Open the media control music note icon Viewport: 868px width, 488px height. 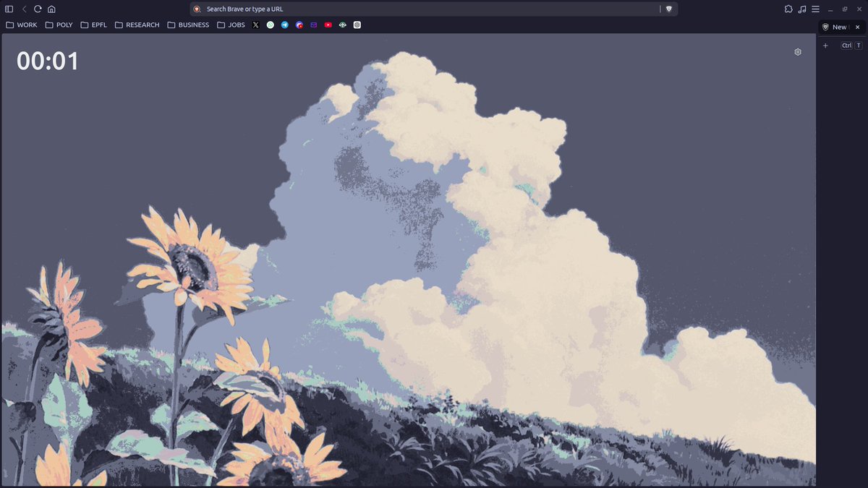click(801, 9)
